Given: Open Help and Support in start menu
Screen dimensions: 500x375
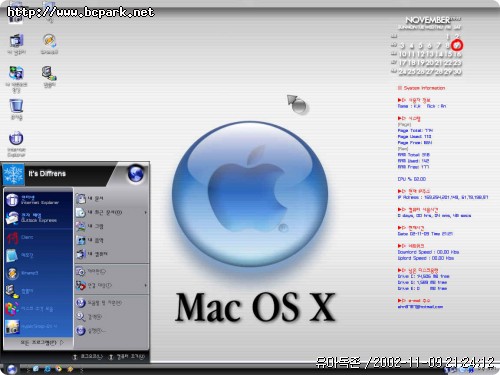Looking at the screenshot, I should pyautogui.click(x=111, y=303).
